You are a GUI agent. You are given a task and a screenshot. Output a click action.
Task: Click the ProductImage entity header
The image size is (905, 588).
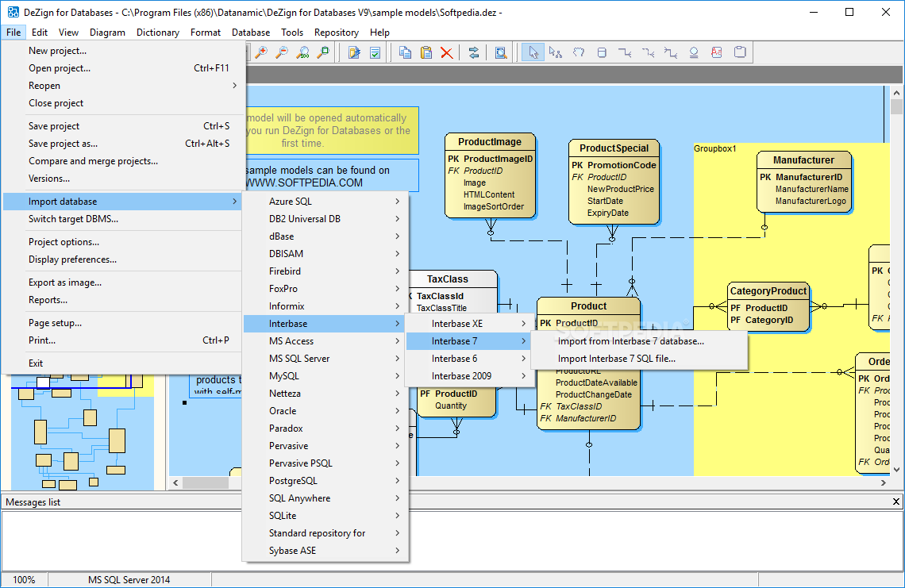coord(490,142)
